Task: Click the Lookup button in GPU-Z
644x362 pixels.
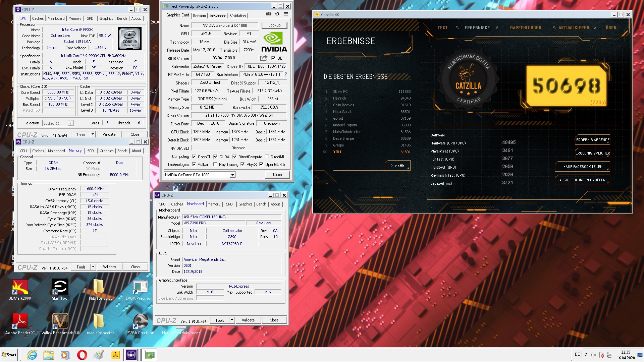Action: [x=274, y=25]
